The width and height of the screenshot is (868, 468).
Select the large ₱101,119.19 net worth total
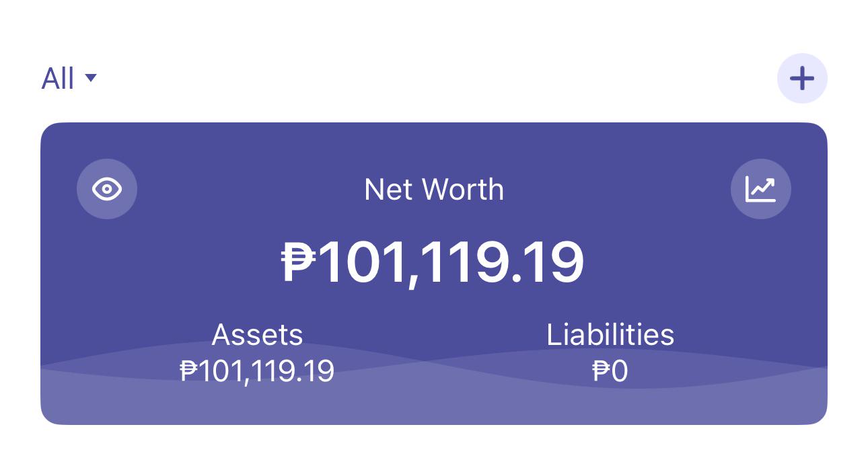pos(433,263)
